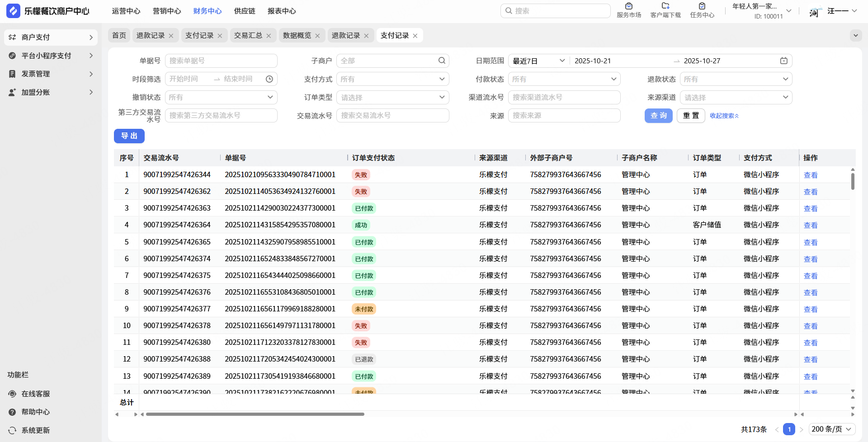Switch to the Home (首页) tab
This screenshot has width=868, height=442.
[119, 36]
